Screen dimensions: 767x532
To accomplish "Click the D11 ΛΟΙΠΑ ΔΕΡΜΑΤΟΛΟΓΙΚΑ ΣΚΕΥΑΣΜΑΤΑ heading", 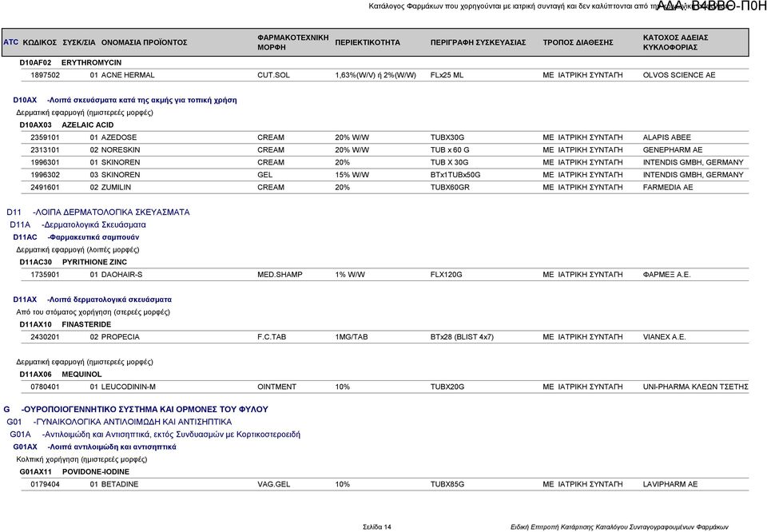I will [97, 212].
